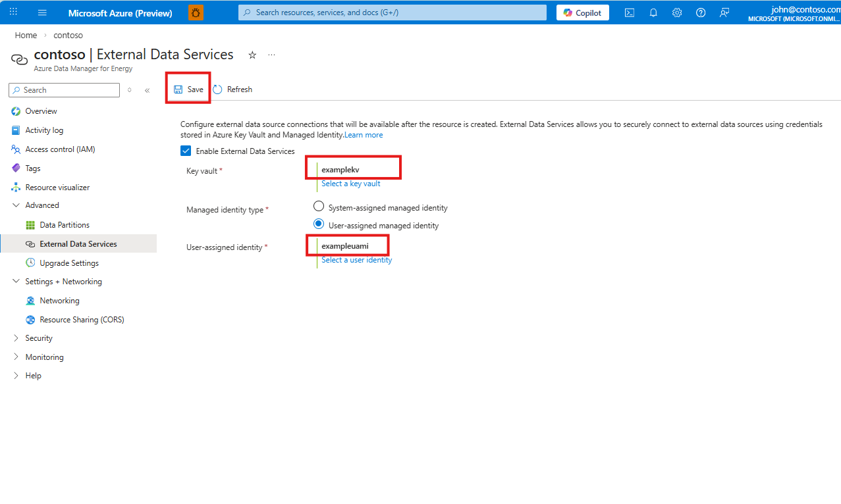Favorite this page with star icon
The width and height of the screenshot is (841, 504).
coord(252,55)
